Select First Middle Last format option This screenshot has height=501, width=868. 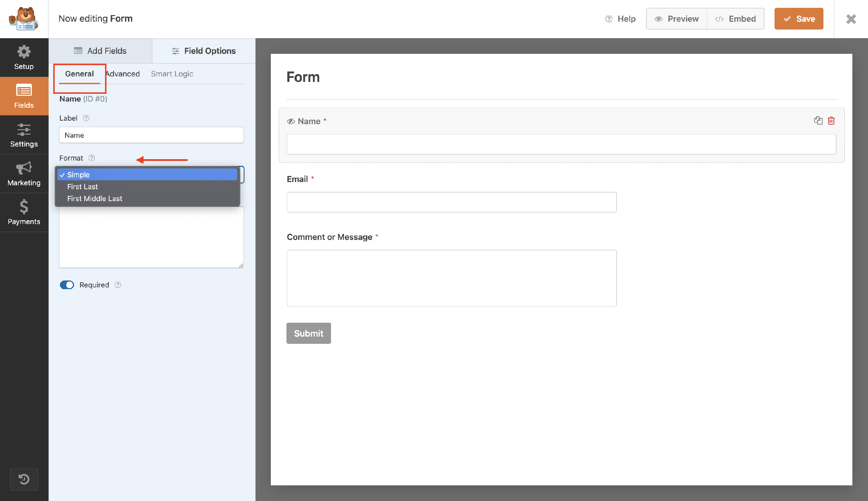pyautogui.click(x=95, y=199)
